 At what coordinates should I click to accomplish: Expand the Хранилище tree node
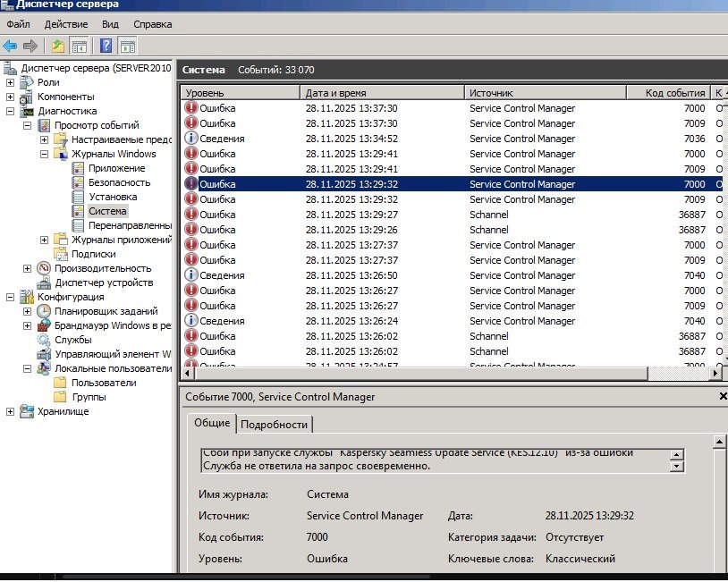[x=10, y=411]
